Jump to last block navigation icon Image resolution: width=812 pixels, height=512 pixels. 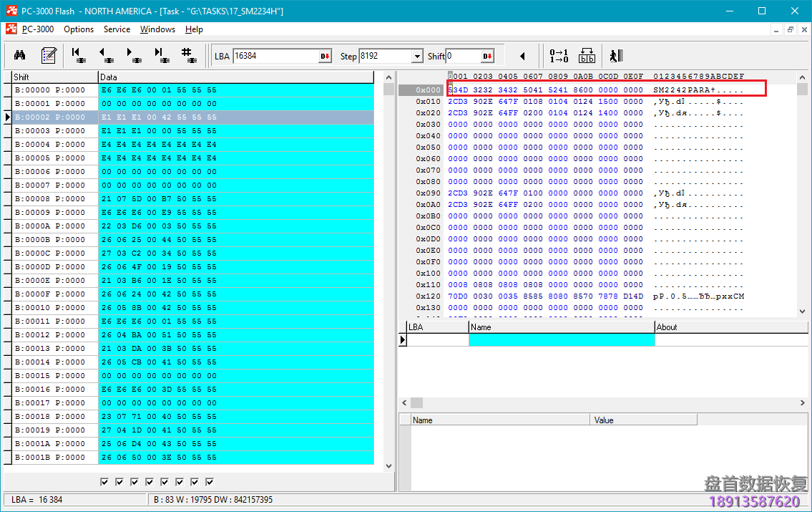161,56
